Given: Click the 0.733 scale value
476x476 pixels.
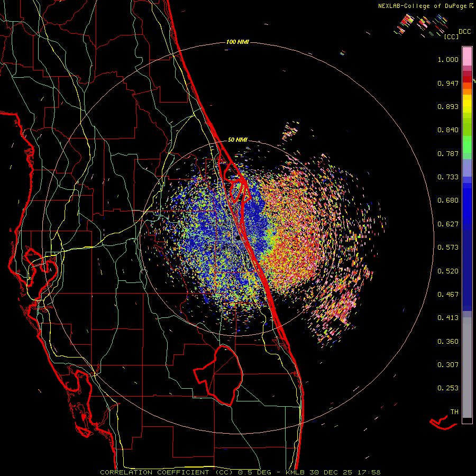Looking at the screenshot, I should pos(448,177).
